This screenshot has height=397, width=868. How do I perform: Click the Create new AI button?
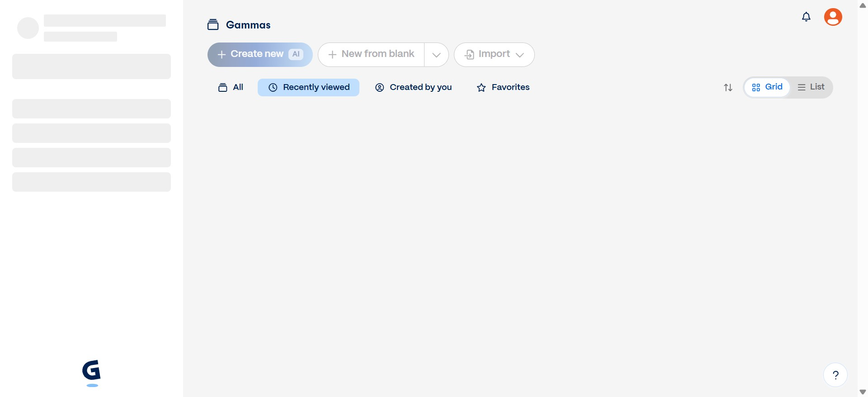point(260,55)
